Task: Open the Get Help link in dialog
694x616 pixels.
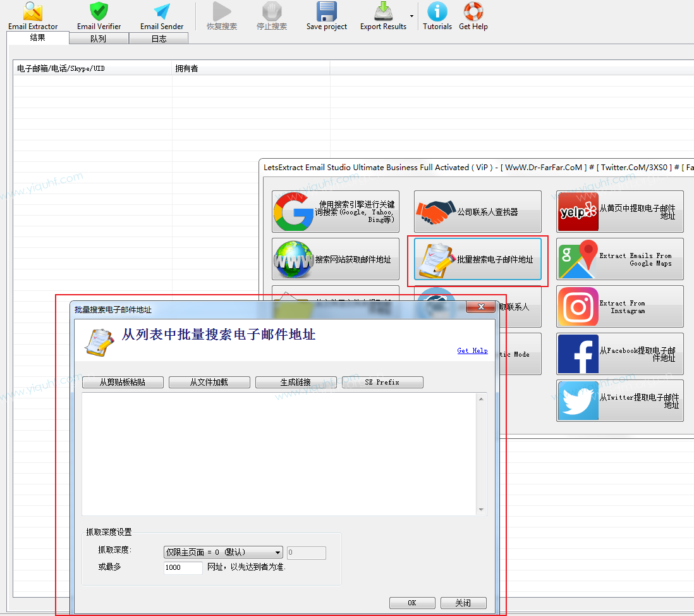Action: [x=472, y=350]
